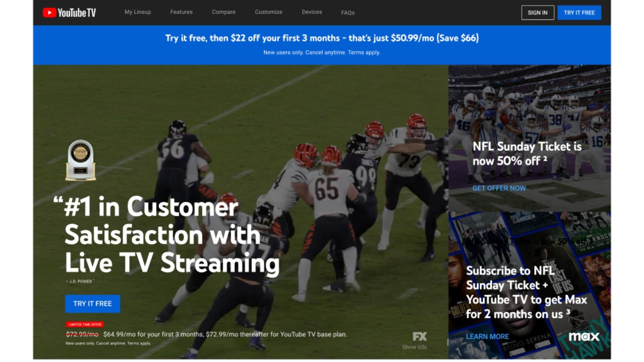Viewport: 644px width, 362px height.
Task: Click the red LIMITED TIME OFFER badge
Action: click(x=85, y=324)
